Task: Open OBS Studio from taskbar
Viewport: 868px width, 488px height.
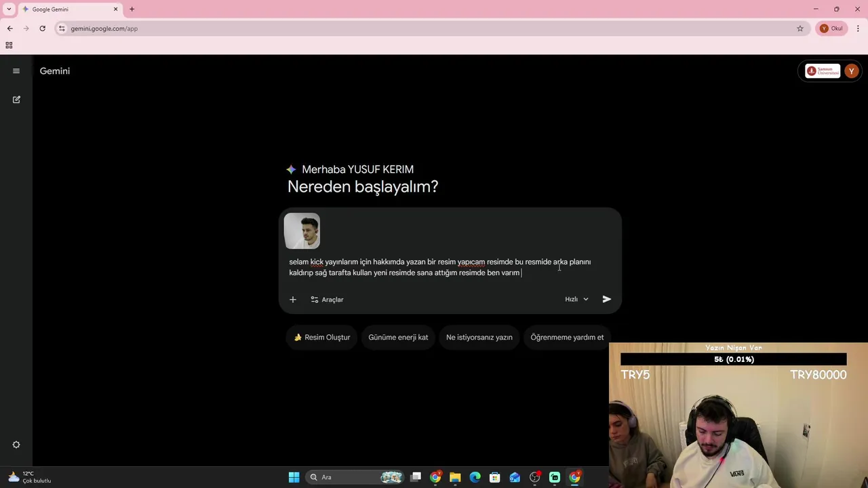Action: pos(535,477)
